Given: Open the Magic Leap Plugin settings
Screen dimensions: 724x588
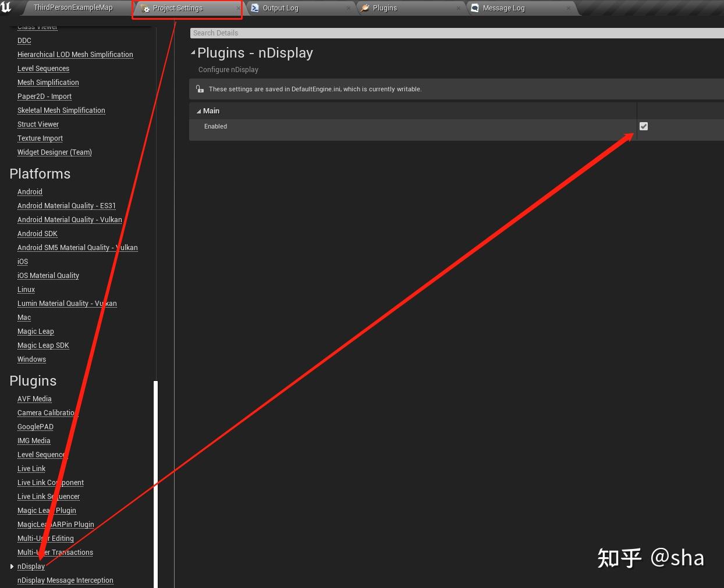Looking at the screenshot, I should click(47, 511).
